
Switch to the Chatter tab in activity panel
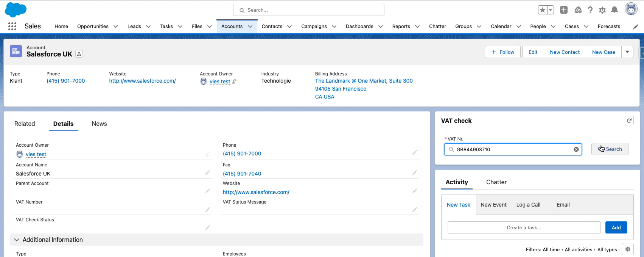(x=496, y=182)
